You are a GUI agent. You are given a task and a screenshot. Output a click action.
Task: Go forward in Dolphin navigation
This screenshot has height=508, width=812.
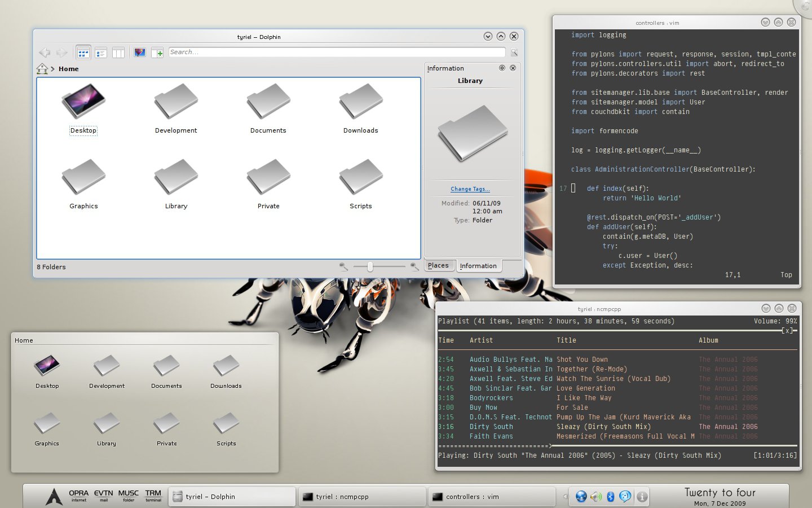(x=61, y=52)
